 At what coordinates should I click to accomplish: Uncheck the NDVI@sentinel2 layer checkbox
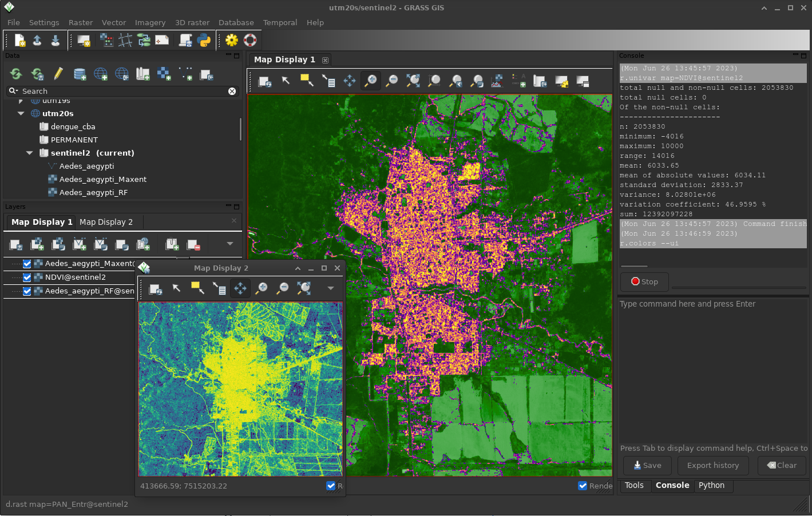pyautogui.click(x=27, y=277)
